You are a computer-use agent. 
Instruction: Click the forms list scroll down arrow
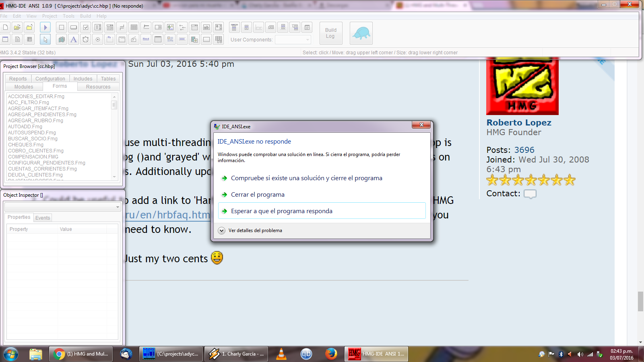coord(114,177)
